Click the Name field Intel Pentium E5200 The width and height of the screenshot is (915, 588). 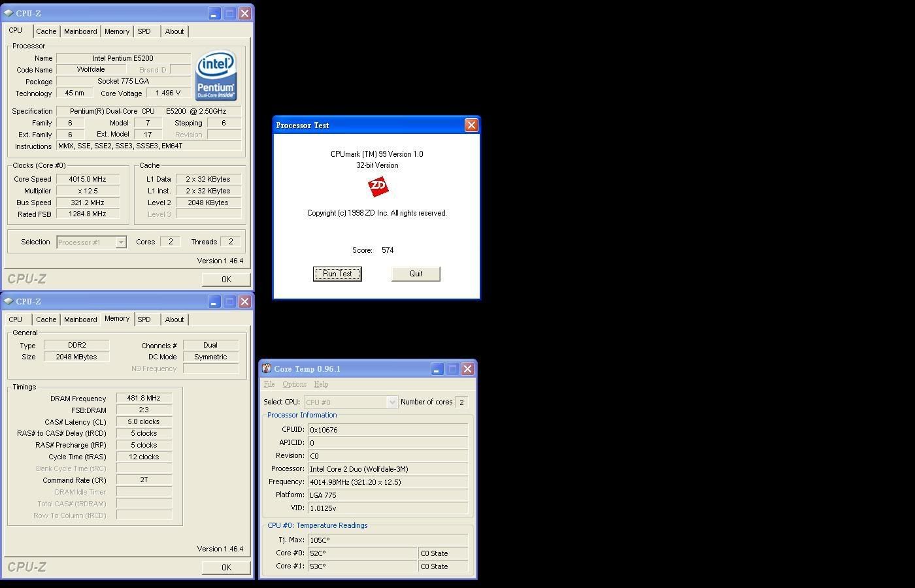[x=123, y=58]
